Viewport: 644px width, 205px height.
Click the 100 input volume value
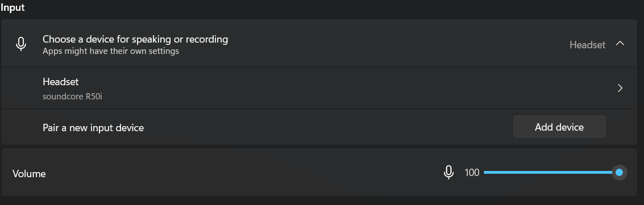(472, 173)
